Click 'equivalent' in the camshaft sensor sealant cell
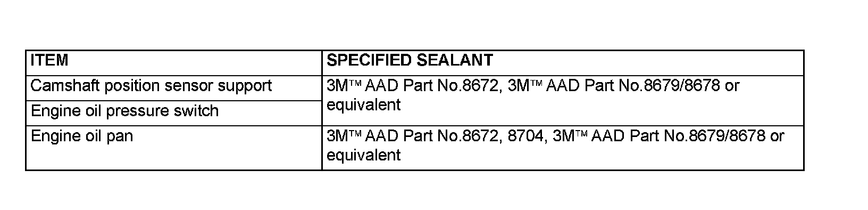The height and width of the screenshot is (210, 868). click(363, 106)
